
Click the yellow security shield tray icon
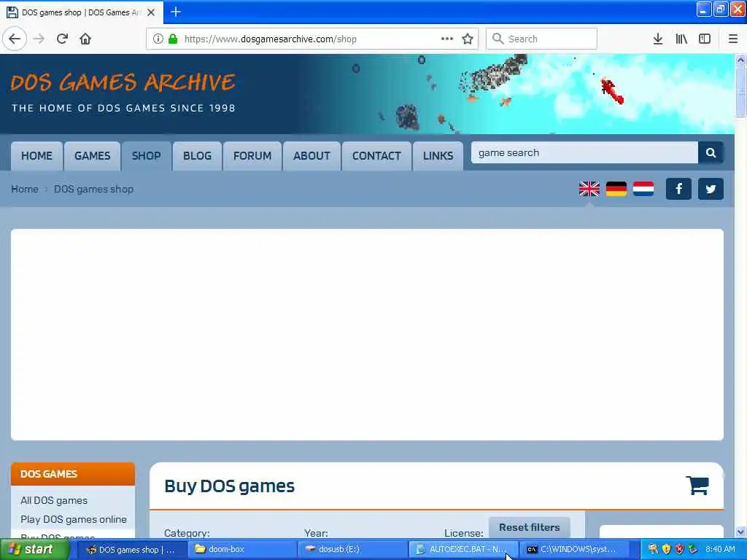[667, 550]
